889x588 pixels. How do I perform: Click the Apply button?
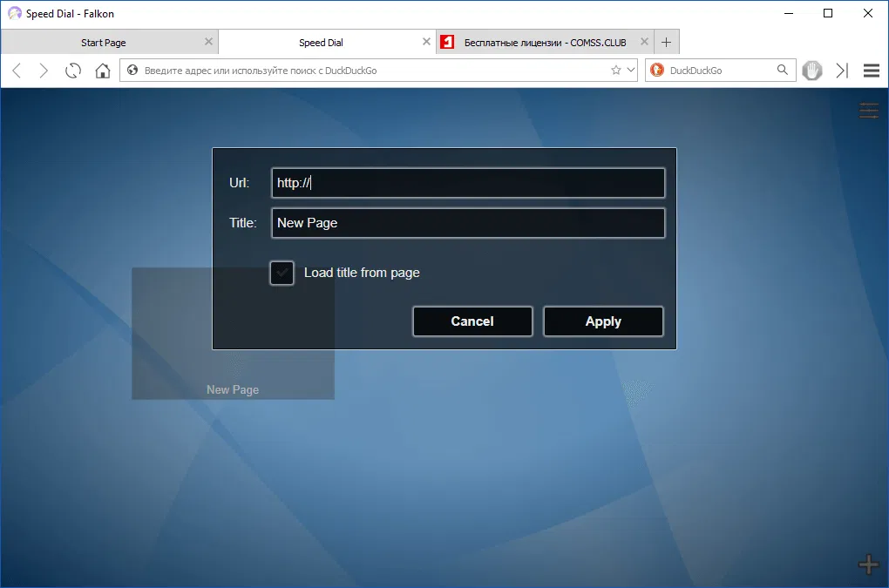pos(603,321)
